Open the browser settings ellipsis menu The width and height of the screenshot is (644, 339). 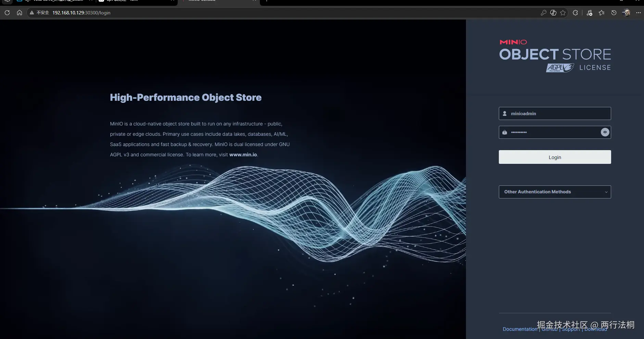coord(639,13)
